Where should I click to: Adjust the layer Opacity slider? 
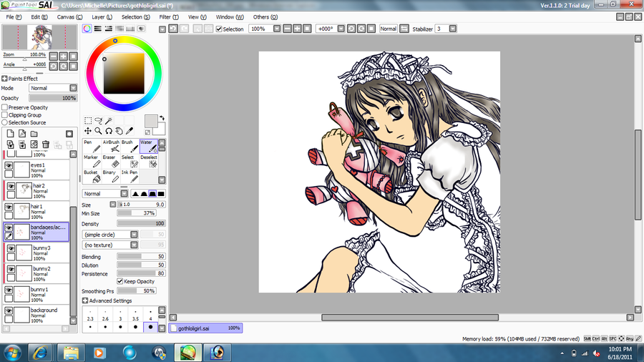point(53,98)
